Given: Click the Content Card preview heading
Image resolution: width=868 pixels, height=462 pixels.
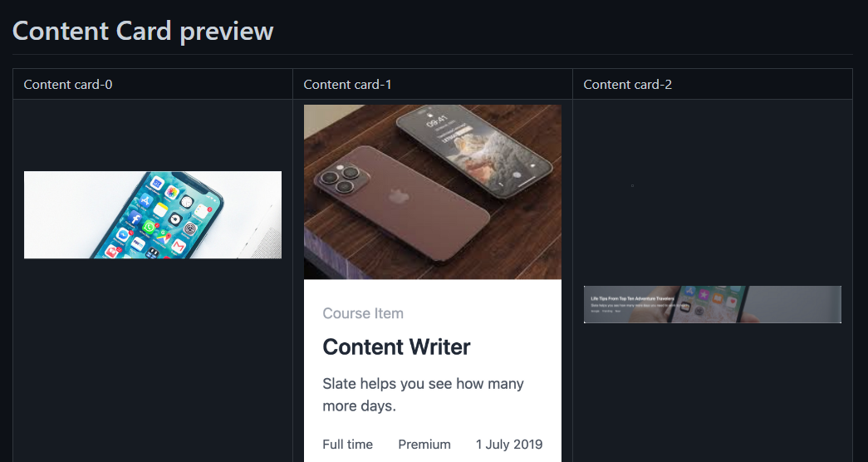Looking at the screenshot, I should click(x=143, y=31).
